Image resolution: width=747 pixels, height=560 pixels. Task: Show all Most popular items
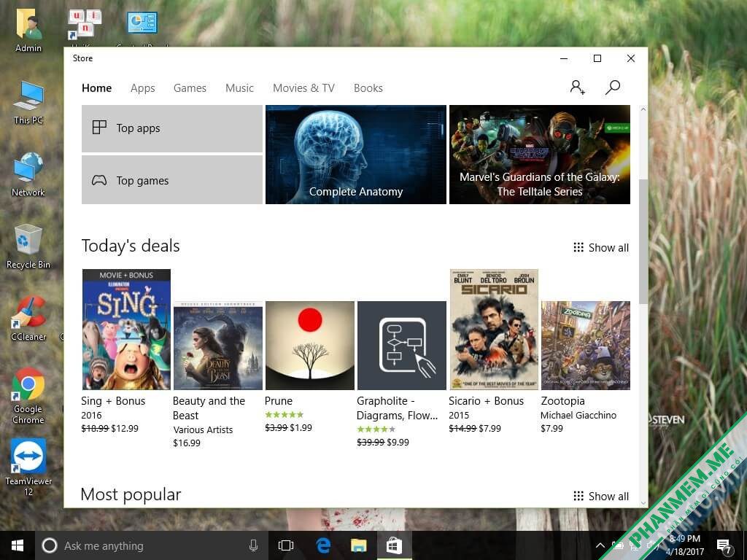click(601, 496)
